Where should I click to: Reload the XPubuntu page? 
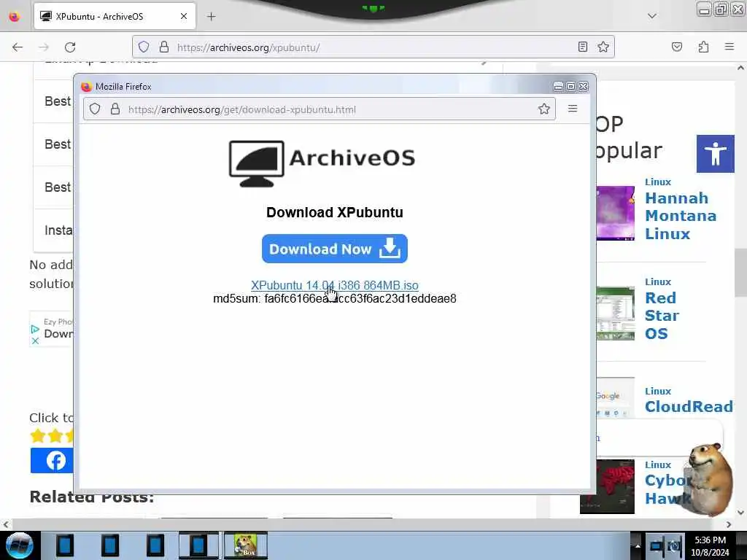coord(70,47)
